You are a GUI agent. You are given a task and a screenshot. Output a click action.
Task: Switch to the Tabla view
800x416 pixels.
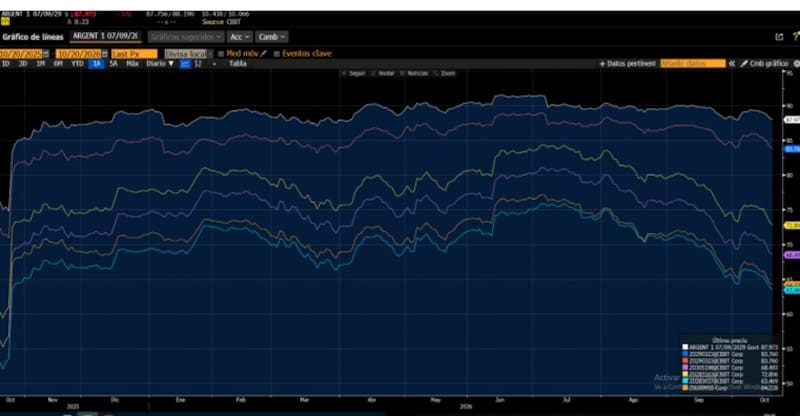(x=238, y=64)
